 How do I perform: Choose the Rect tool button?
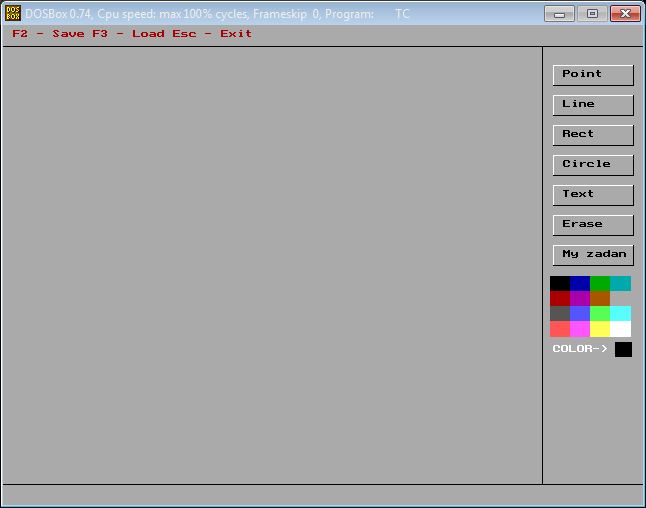593,135
